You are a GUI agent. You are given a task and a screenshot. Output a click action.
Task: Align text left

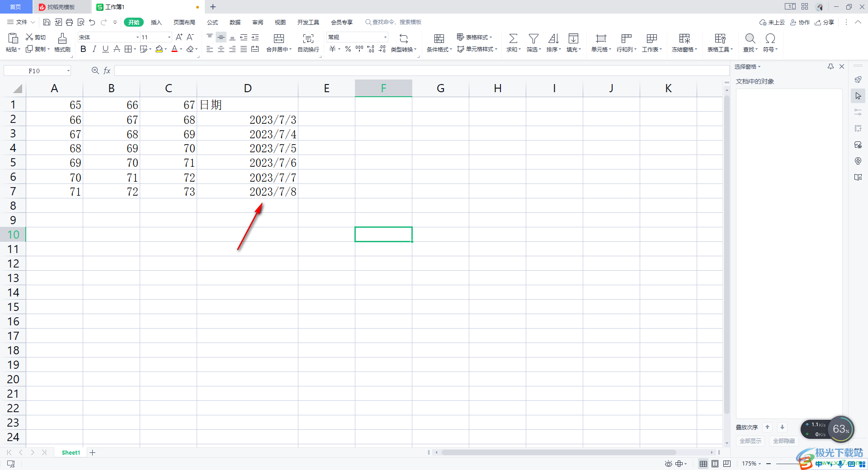click(210, 49)
